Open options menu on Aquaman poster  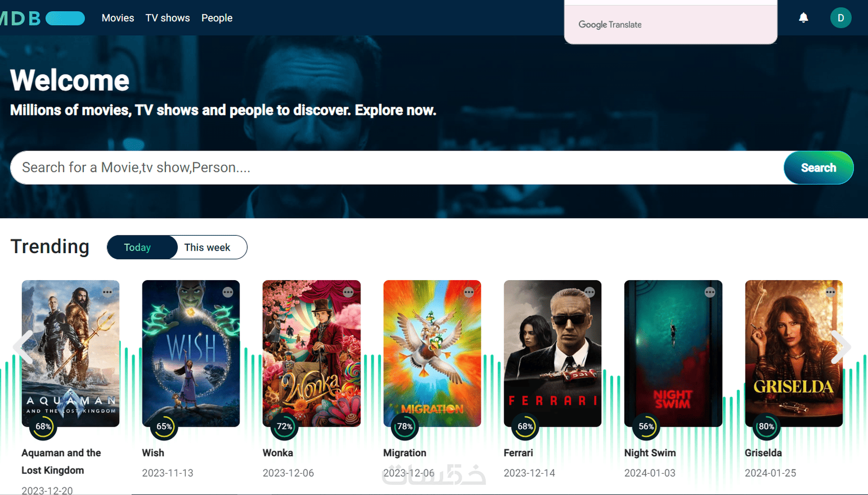(x=107, y=292)
